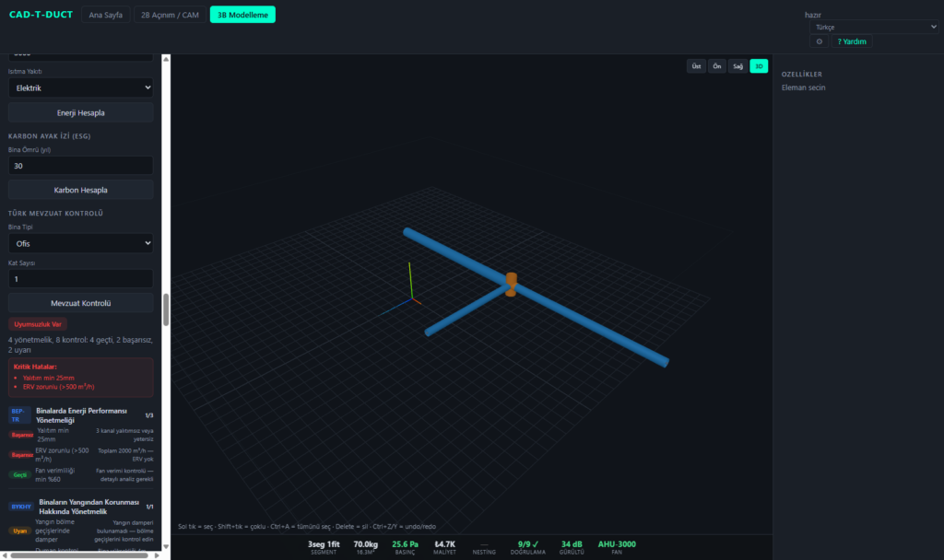Click the 34 dB noise status item
Image resolution: width=944 pixels, height=560 pixels.
tap(572, 547)
